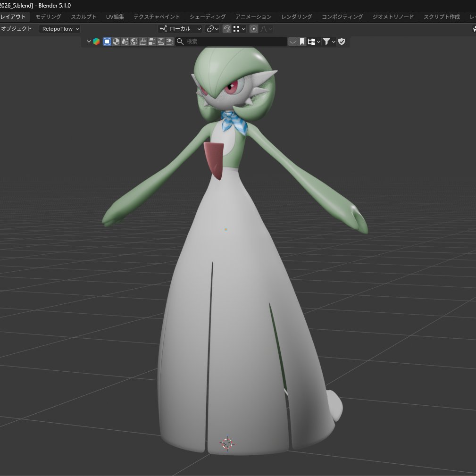Click the 検索 asset search field

point(231,42)
